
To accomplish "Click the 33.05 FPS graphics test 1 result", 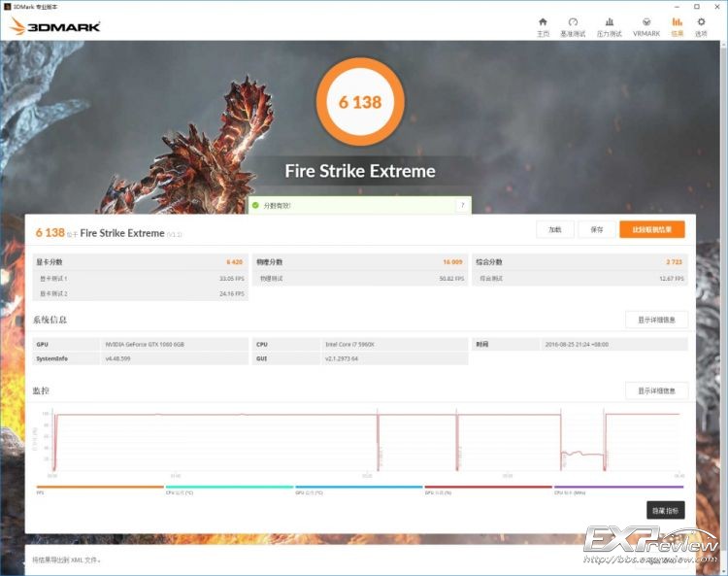I will pyautogui.click(x=232, y=279).
